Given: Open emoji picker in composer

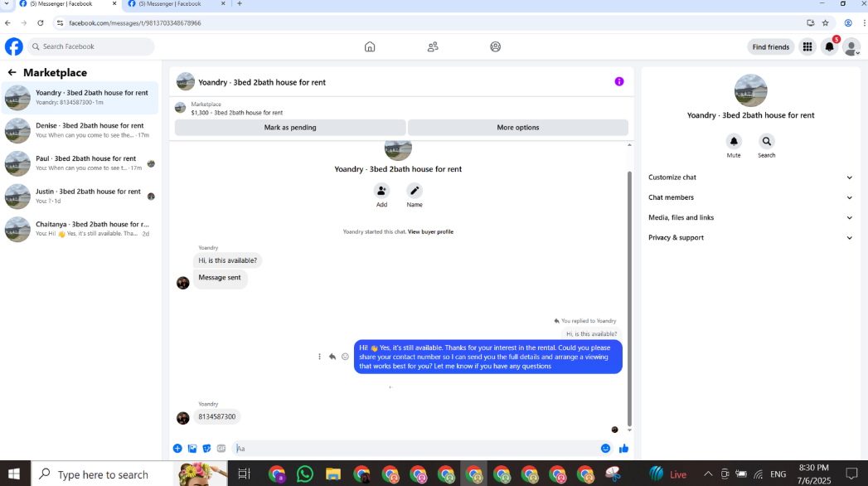Looking at the screenshot, I should [605, 449].
